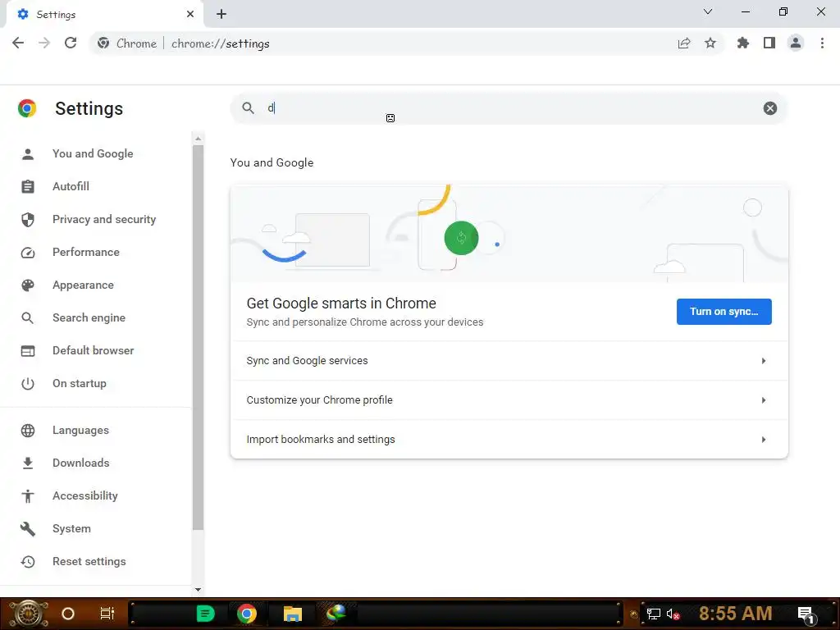Click the person icon for You and Google

[28, 154]
